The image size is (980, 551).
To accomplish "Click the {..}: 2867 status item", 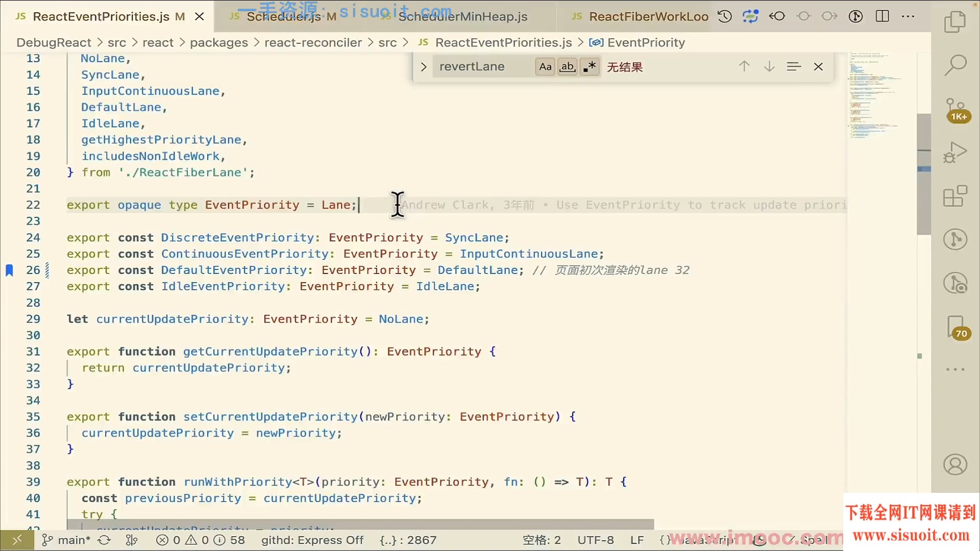I will (x=408, y=540).
